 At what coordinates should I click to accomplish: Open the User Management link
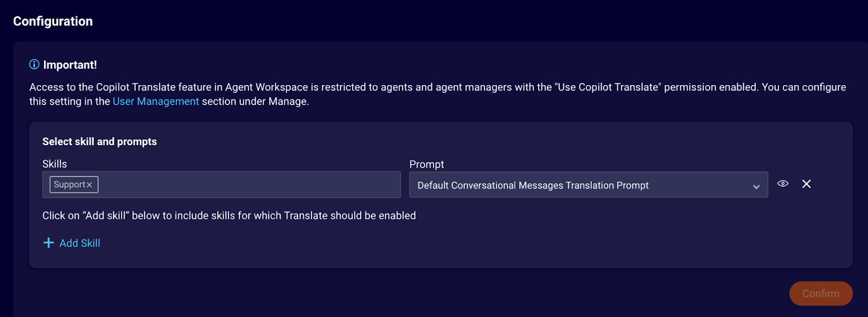point(156,101)
